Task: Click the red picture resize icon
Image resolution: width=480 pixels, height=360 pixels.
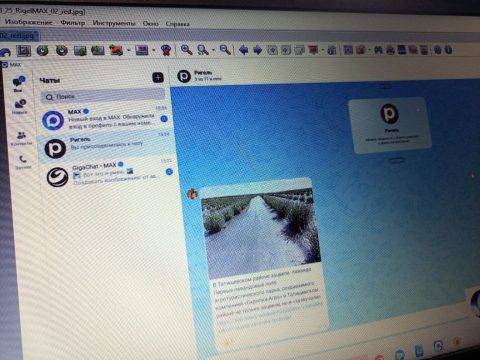Action: click(116, 50)
